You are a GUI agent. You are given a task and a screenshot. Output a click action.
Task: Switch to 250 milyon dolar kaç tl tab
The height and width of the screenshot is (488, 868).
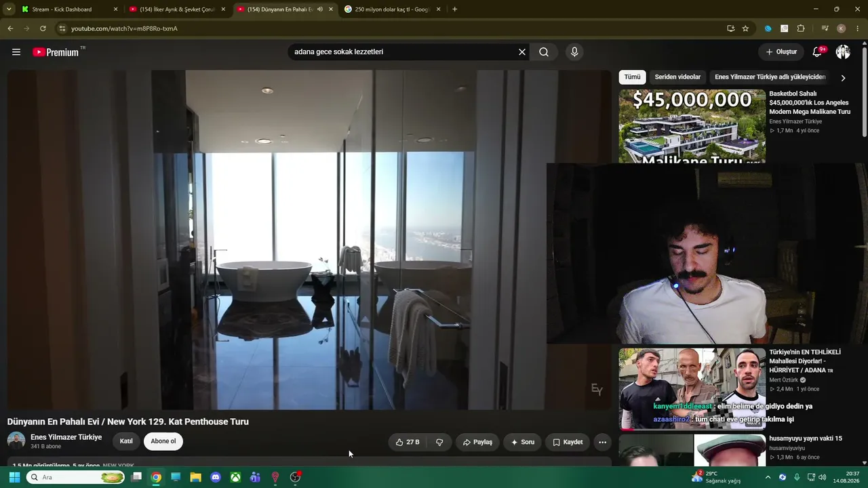(393, 9)
